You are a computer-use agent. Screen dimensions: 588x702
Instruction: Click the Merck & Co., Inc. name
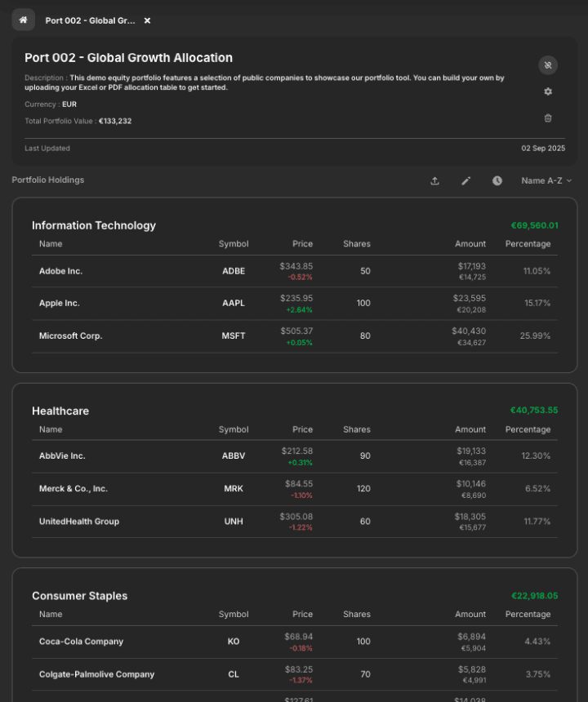(73, 489)
